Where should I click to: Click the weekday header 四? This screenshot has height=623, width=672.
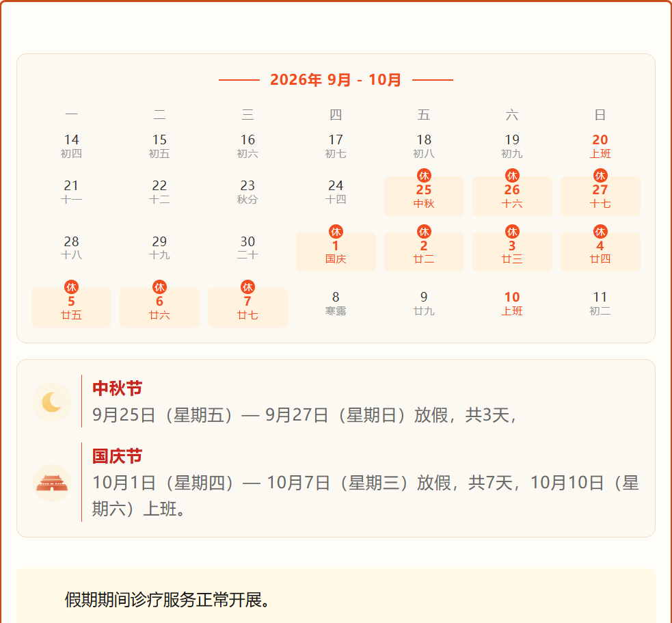coord(336,114)
